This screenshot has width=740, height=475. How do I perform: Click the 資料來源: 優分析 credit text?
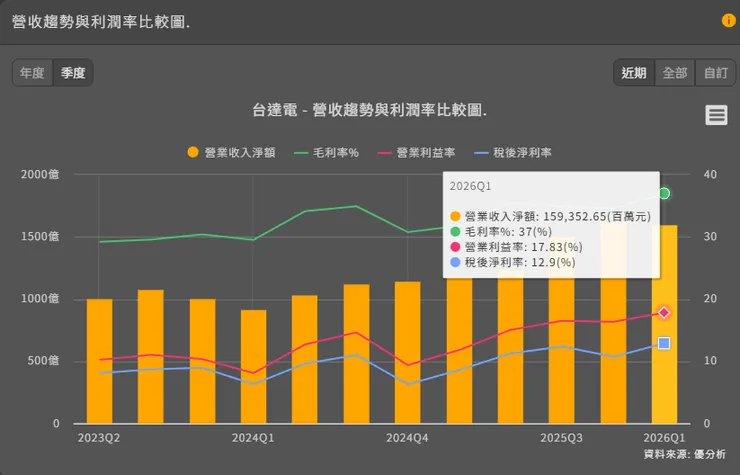pyautogui.click(x=685, y=454)
